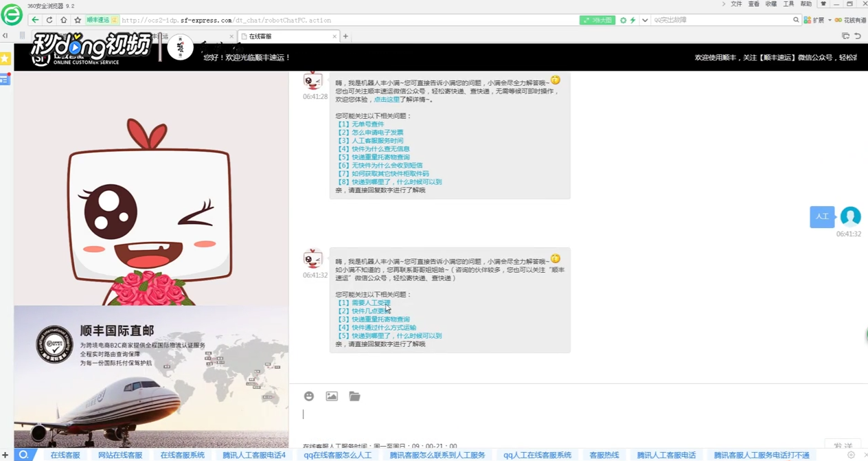Image resolution: width=868 pixels, height=461 pixels.
Task: Select question 【3】人工客服服务时间
Action: (369, 141)
